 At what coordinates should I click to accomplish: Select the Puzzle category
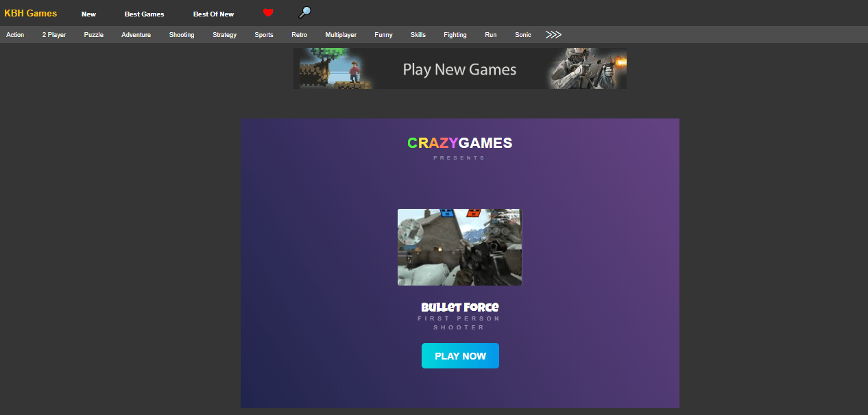tap(94, 35)
